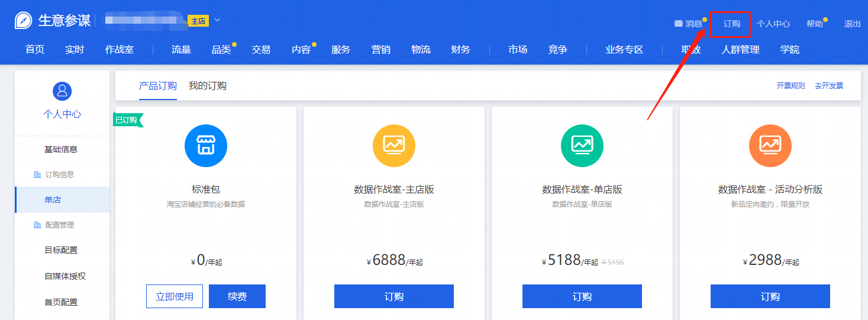Expand the shop switcher dropdown arrow
This screenshot has width=868, height=320.
[x=217, y=20]
